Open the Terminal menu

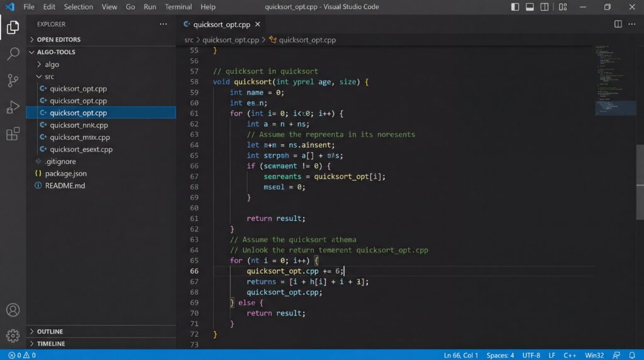coord(178,6)
